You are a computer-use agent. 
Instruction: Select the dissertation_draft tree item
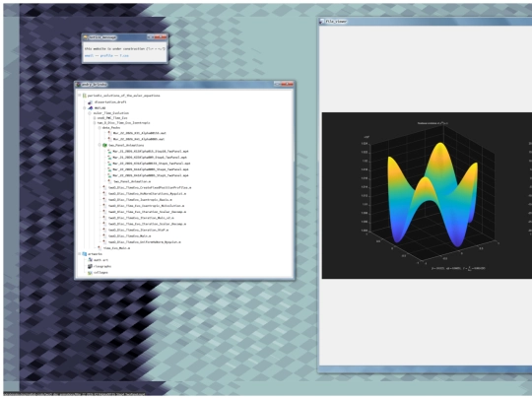(x=110, y=102)
